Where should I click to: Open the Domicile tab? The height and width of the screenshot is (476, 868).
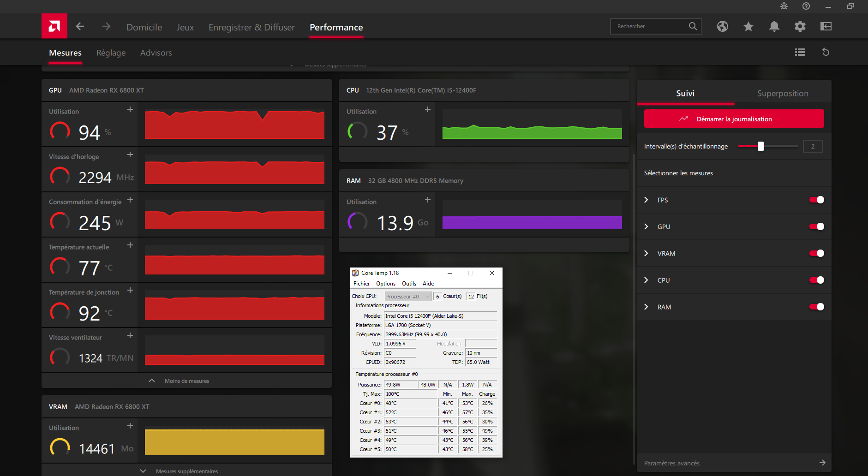click(144, 27)
